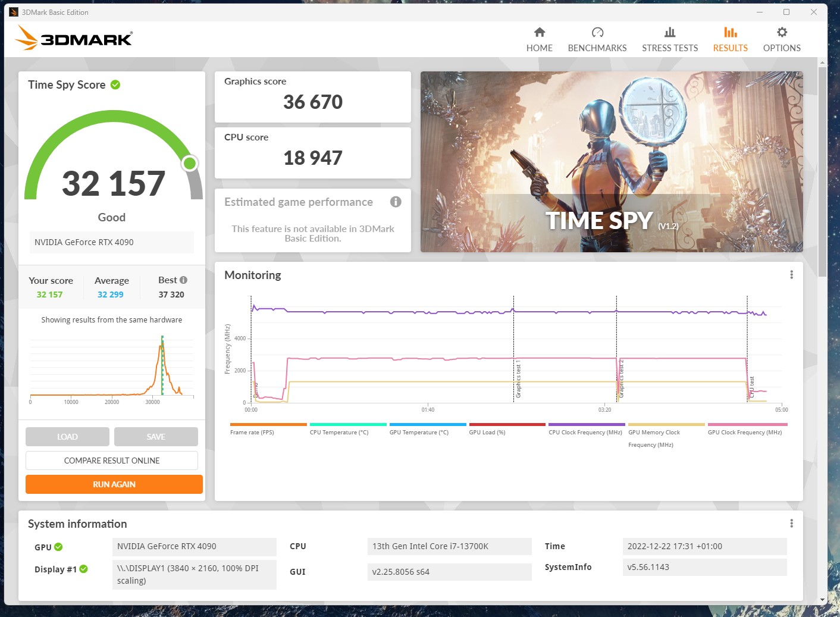Click the Run Again button
Image resolution: width=840 pixels, height=617 pixels.
(x=114, y=484)
